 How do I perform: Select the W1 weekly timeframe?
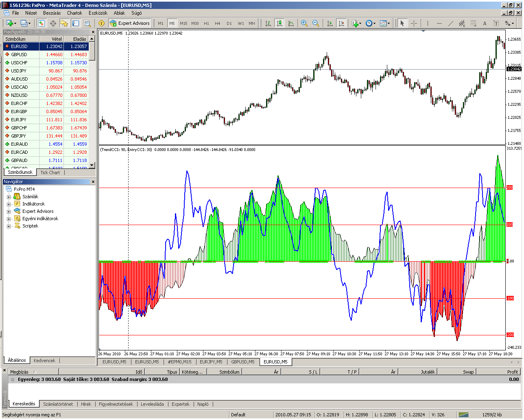241,23
